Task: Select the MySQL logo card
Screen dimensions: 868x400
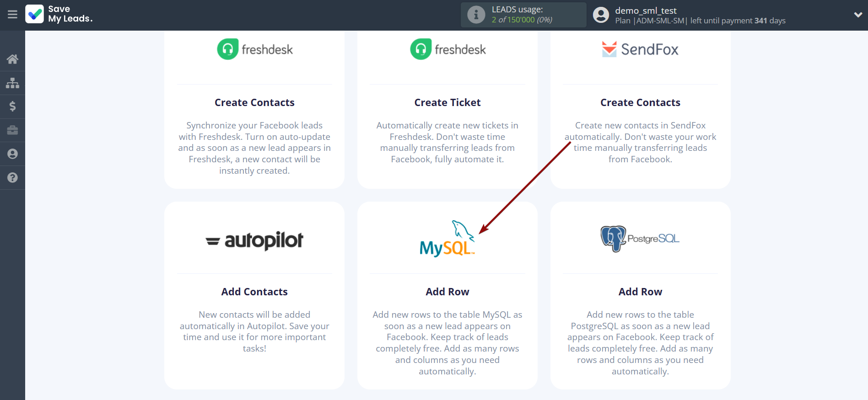Action: pyautogui.click(x=447, y=239)
